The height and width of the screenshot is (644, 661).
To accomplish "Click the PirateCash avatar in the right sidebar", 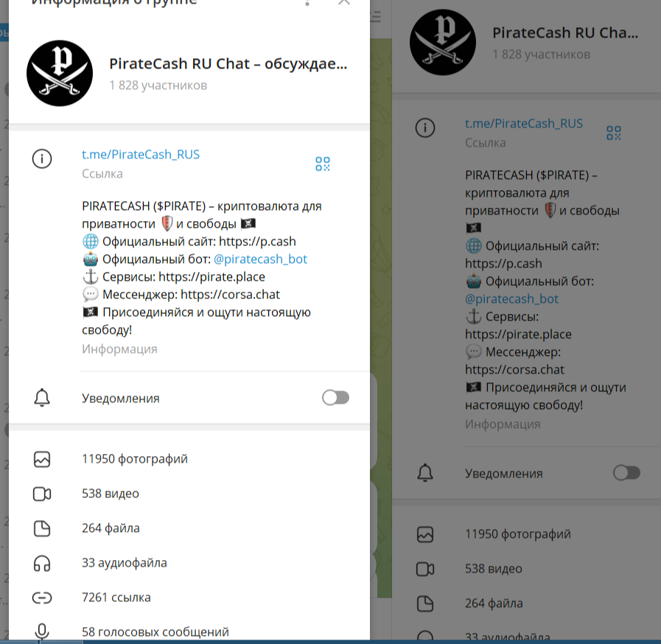I will [x=443, y=42].
